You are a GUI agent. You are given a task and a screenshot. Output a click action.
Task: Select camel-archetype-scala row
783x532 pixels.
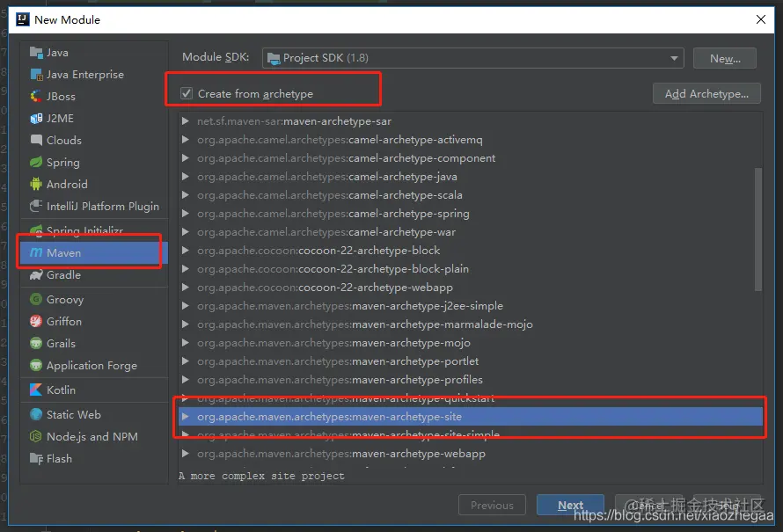(x=471, y=195)
